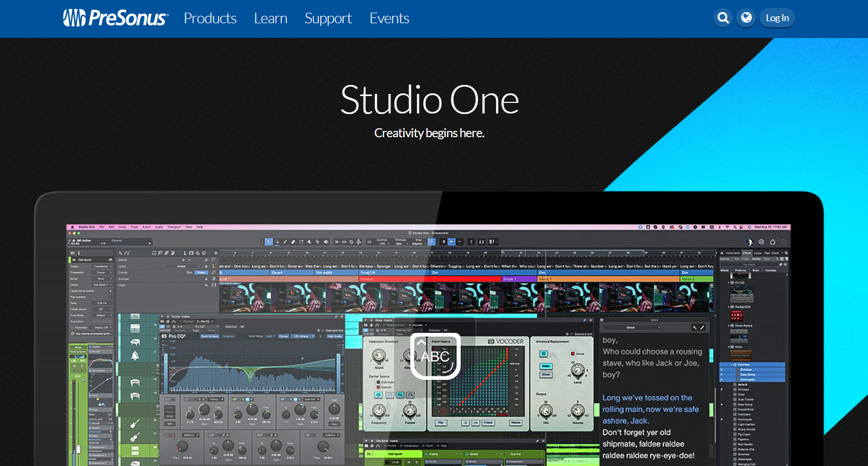
Task: Toggle the Layers follow events checkbox
Action: (x=110, y=291)
